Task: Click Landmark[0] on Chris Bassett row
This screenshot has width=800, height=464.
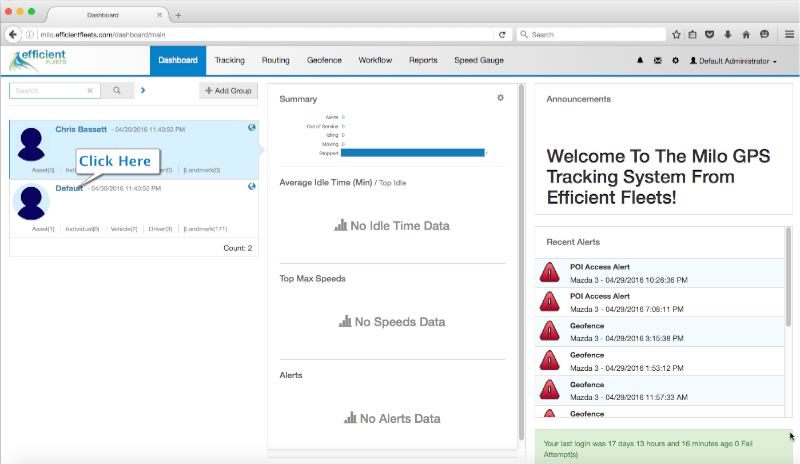Action: point(202,170)
